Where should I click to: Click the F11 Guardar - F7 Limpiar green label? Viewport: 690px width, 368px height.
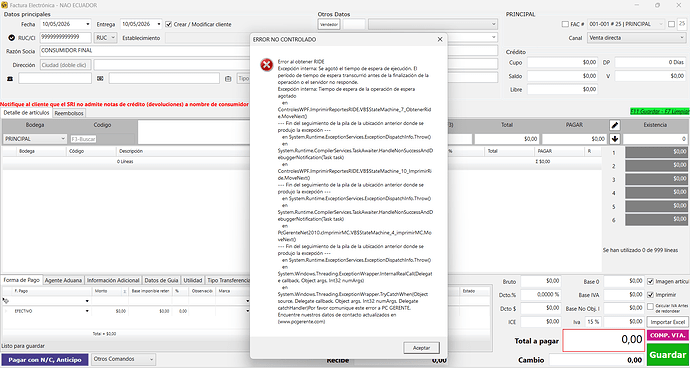coord(659,112)
